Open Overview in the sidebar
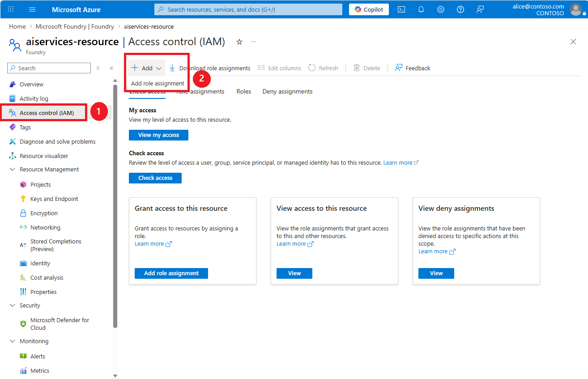 click(31, 84)
